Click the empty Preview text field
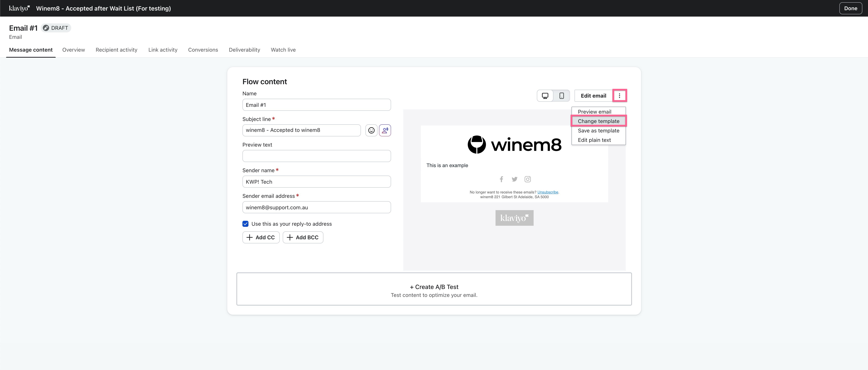868x370 pixels. (x=316, y=156)
